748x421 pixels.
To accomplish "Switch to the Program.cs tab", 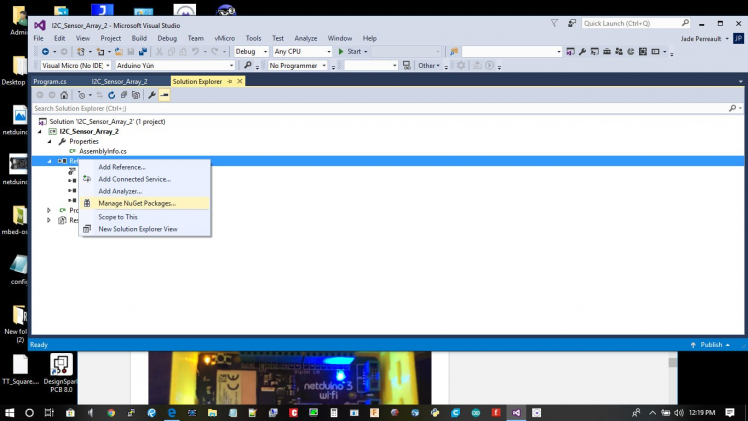I will [x=49, y=81].
